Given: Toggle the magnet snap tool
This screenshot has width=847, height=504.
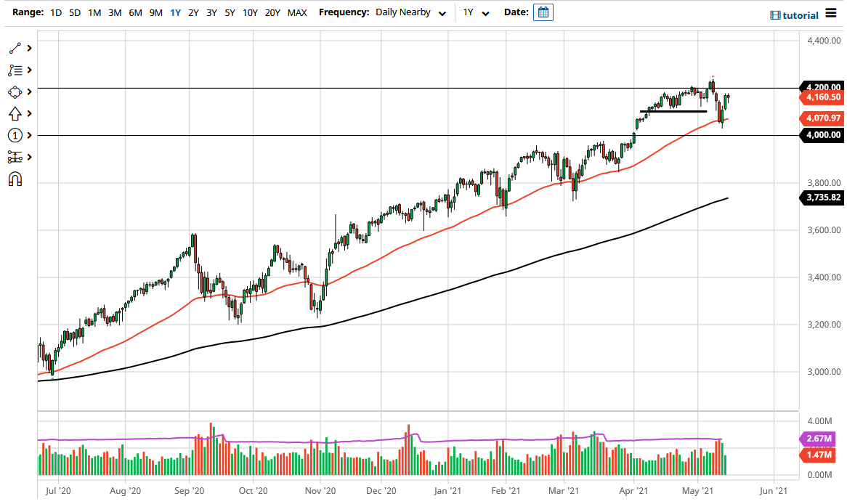Looking at the screenshot, I should 15,179.
